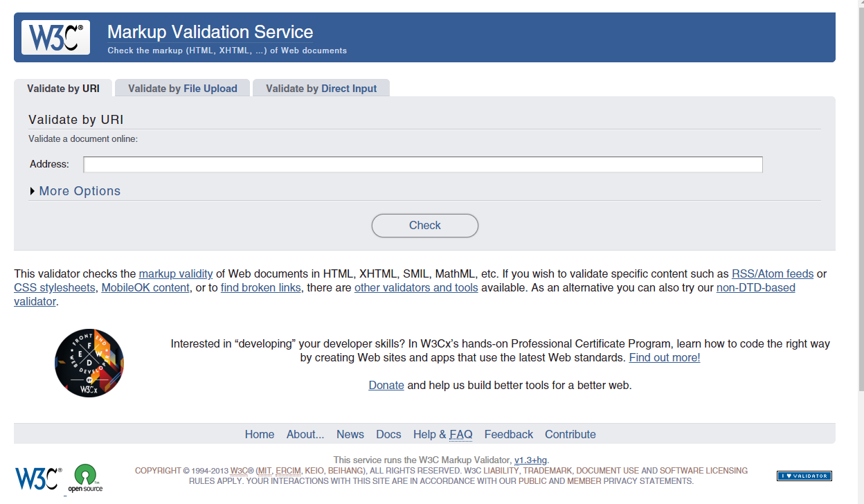This screenshot has width=864, height=504.
Task: Open the v1.3+hg version link
Action: click(531, 460)
